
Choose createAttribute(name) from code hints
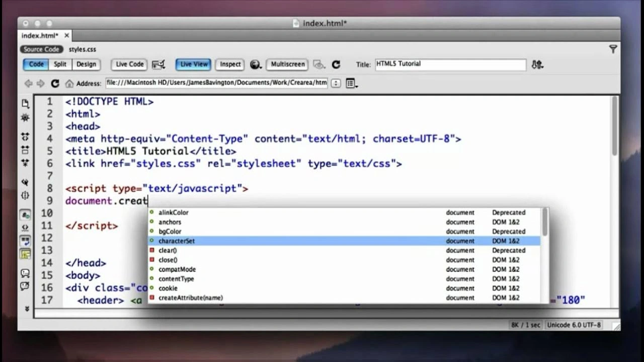pos(344,298)
